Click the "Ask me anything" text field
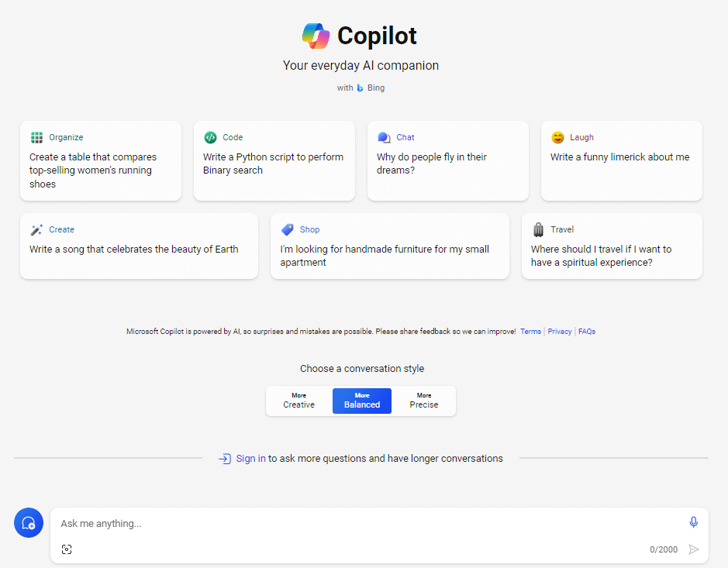The width and height of the screenshot is (728, 568). coord(364,524)
